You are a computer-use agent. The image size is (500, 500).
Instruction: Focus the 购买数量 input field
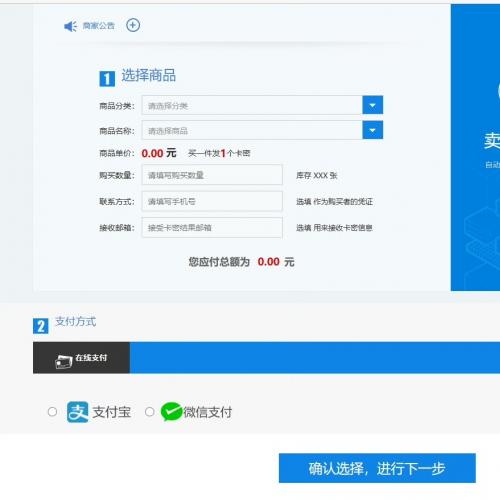click(212, 175)
